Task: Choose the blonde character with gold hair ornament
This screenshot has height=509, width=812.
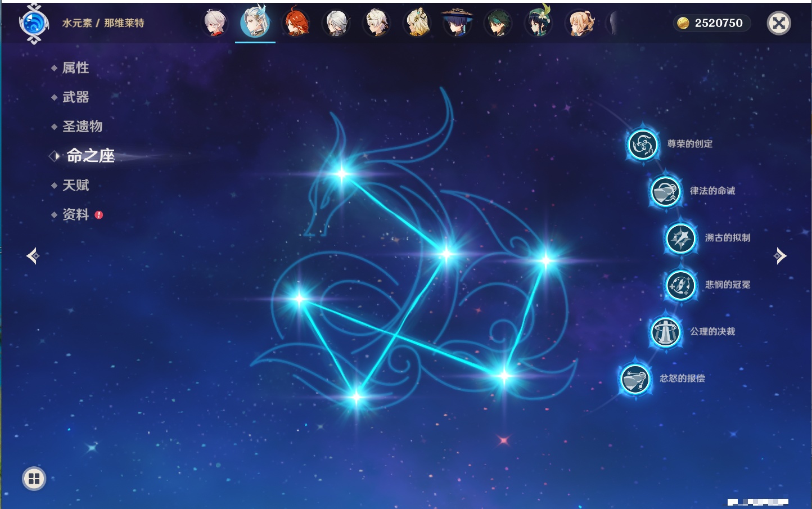Action: [417, 23]
